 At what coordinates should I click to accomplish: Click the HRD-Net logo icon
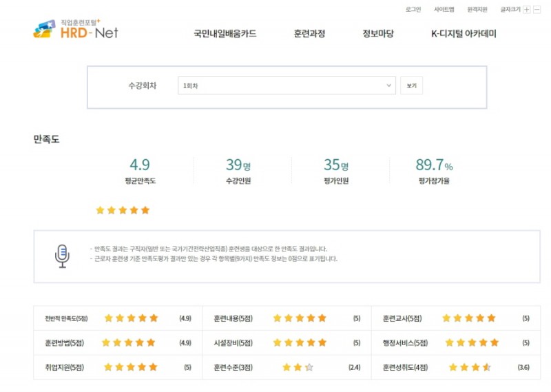(x=44, y=29)
